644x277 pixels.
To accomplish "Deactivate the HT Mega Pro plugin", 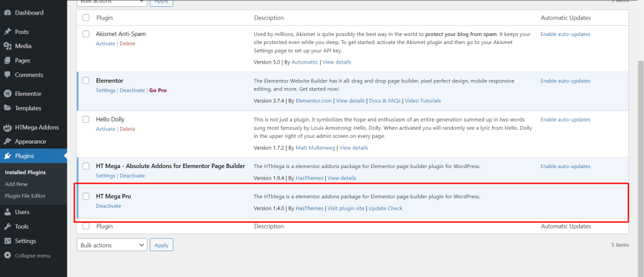I will click(x=109, y=206).
